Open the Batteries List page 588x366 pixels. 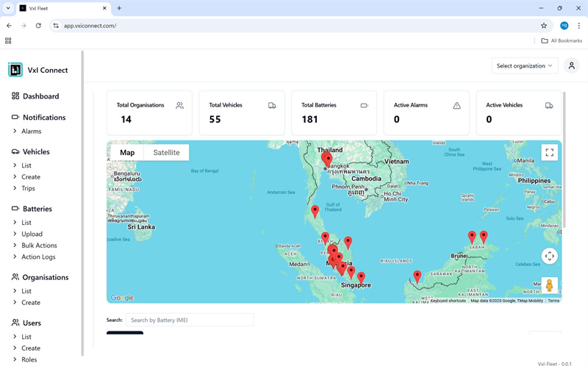[26, 223]
